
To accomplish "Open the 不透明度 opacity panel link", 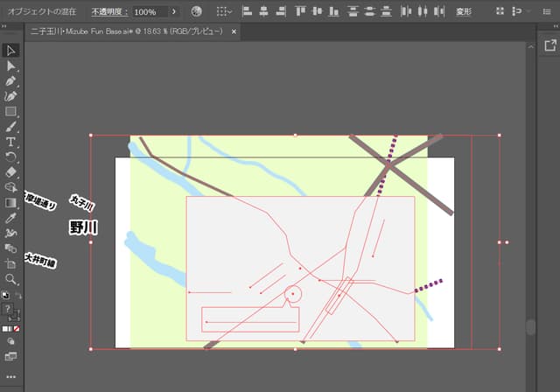I will [x=108, y=11].
